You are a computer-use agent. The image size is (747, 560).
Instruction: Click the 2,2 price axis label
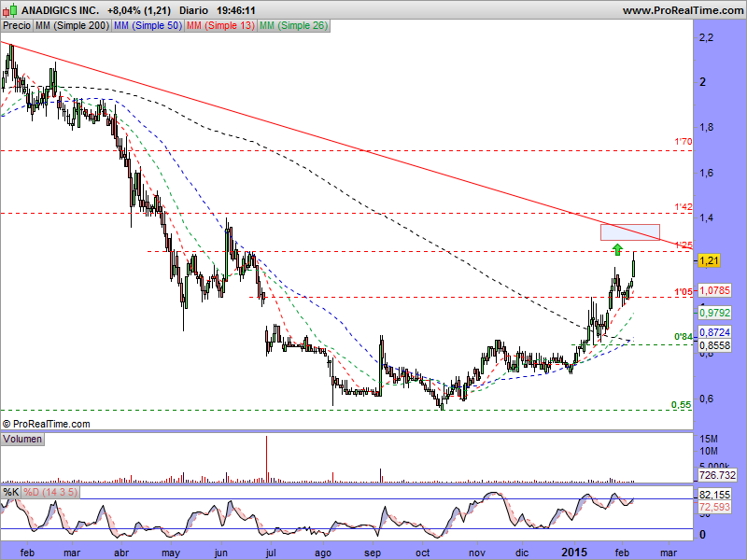click(706, 37)
